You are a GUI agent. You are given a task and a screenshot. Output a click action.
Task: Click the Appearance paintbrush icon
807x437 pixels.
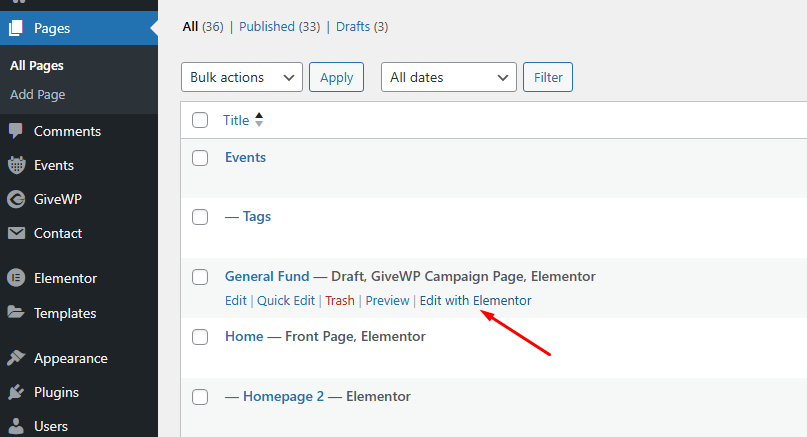tap(16, 358)
